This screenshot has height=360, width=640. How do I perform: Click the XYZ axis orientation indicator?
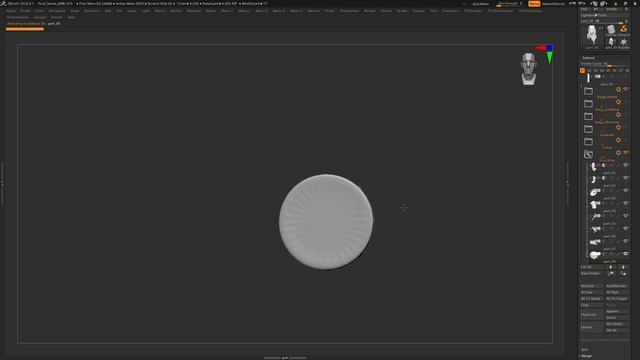[x=546, y=53]
